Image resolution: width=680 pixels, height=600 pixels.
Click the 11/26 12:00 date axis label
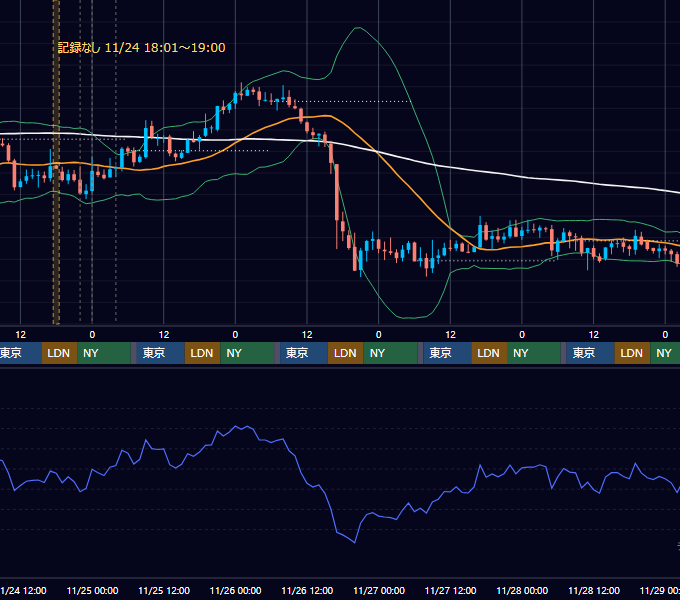pos(307,590)
